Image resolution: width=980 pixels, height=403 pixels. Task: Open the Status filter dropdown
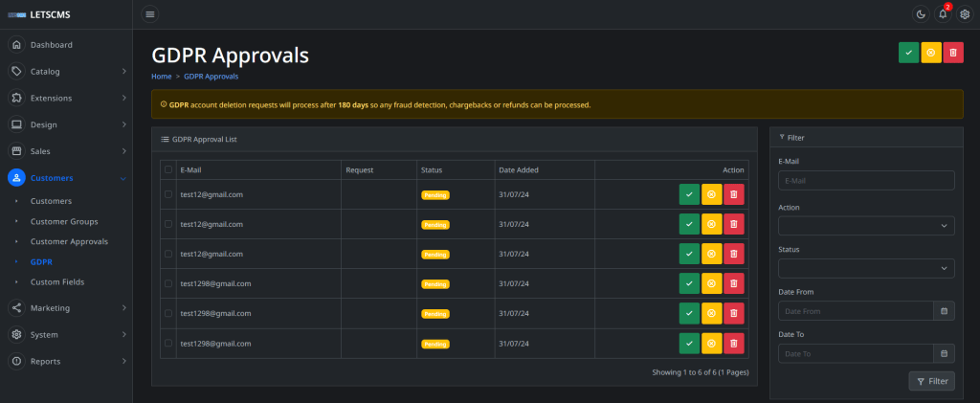click(x=867, y=268)
